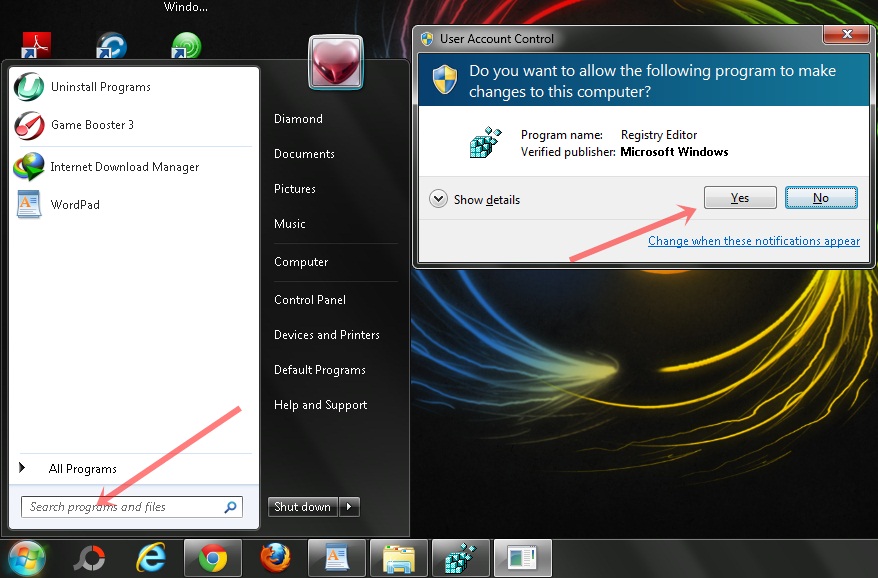Click the Windows Start orb
The image size is (878, 578).
pos(26,558)
